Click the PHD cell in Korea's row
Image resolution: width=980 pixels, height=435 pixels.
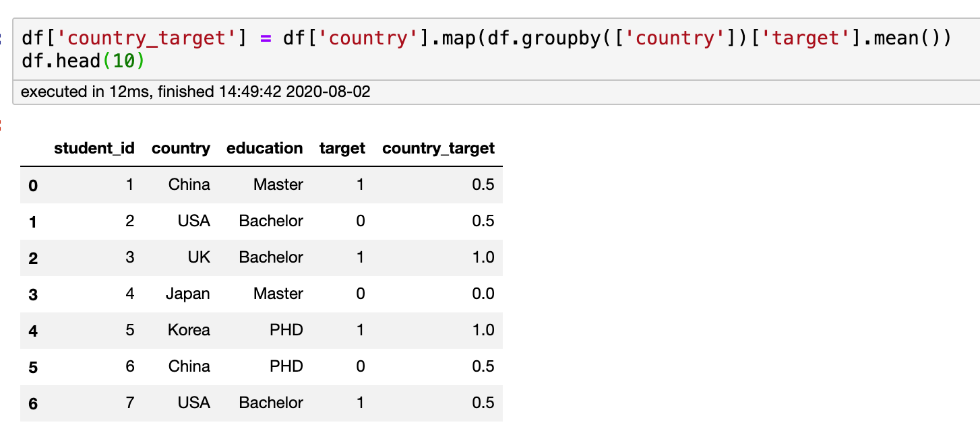pyautogui.click(x=285, y=330)
